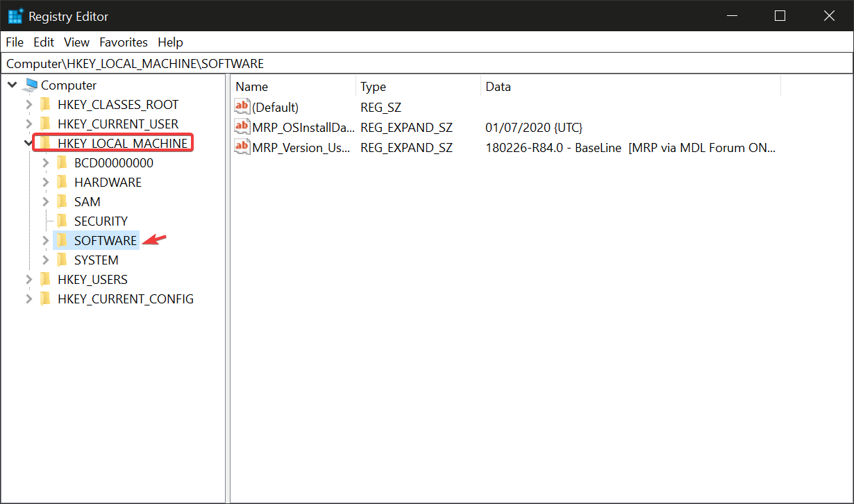Screen dimensions: 854x504
Task: Click REG_SZ type of the (Default) row
Action: coord(381,108)
